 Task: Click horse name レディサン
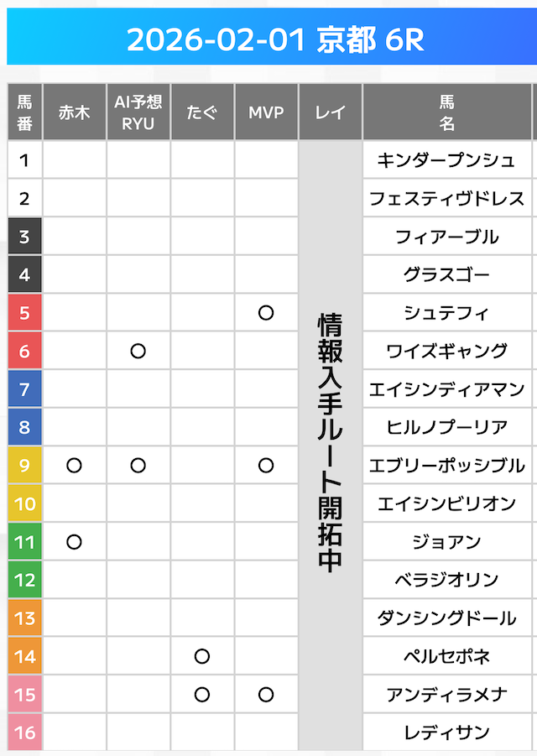click(x=446, y=732)
